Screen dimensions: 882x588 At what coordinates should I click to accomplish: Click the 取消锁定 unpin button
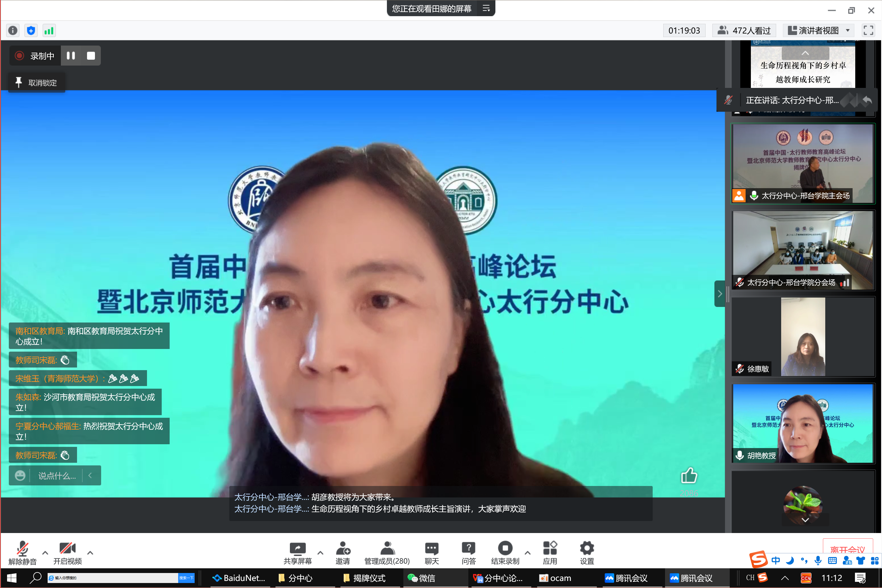(x=36, y=83)
